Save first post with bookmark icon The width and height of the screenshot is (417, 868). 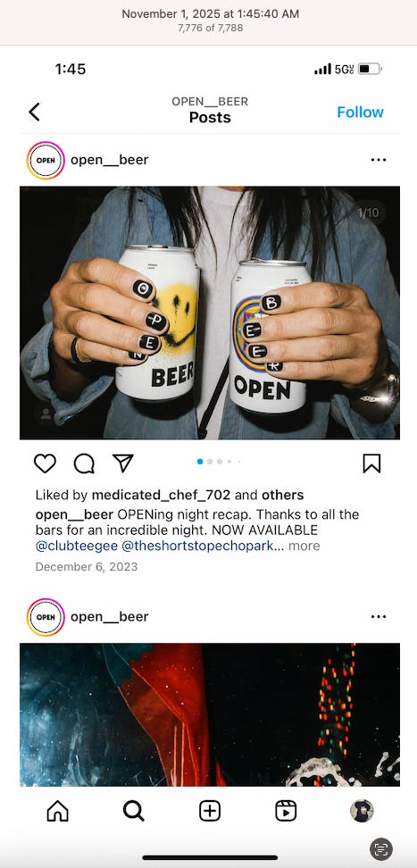pos(371,463)
